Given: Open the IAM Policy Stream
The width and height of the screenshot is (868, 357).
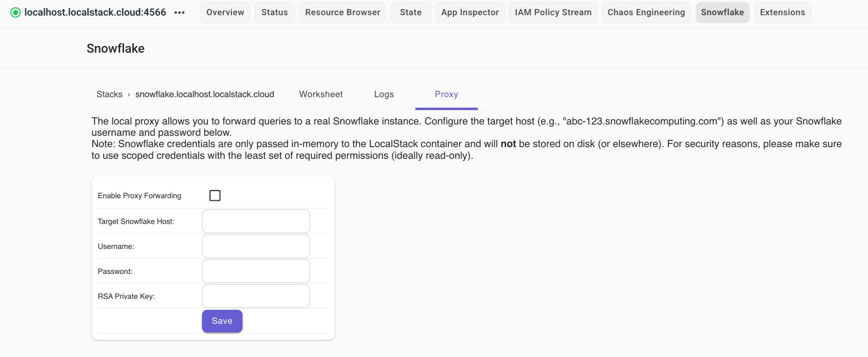Looking at the screenshot, I should [553, 12].
